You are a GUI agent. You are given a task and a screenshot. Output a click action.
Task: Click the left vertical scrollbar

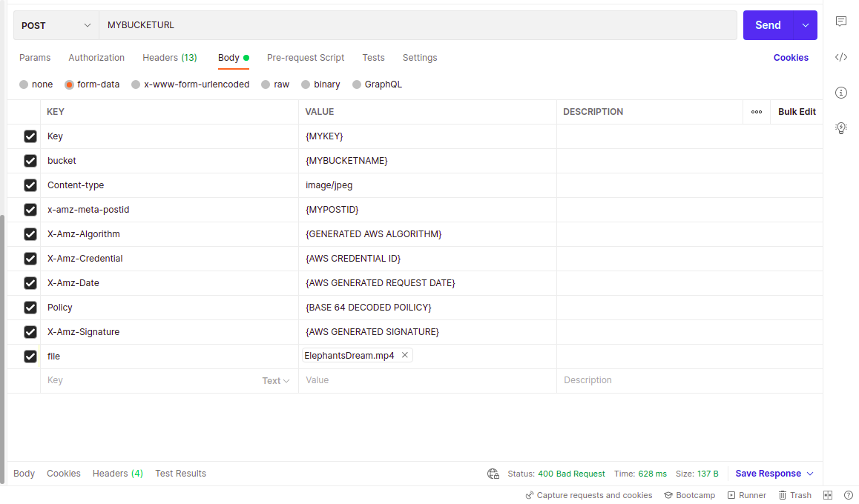(2, 351)
